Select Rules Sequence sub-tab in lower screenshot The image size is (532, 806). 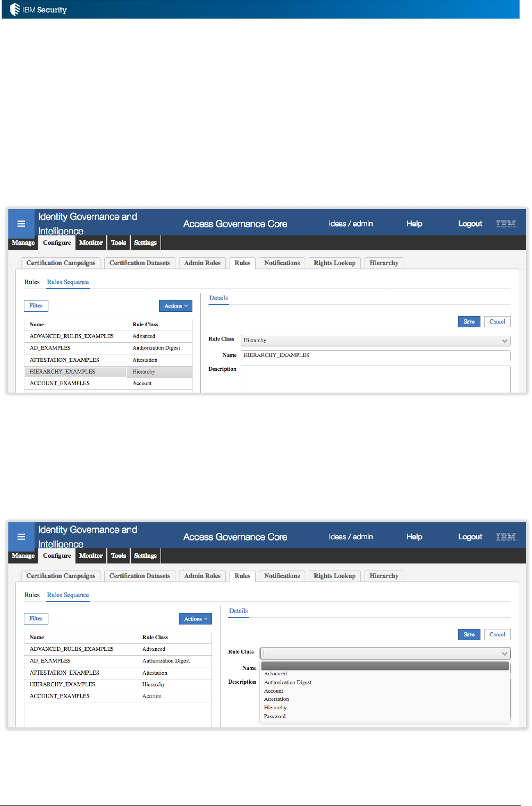click(68, 595)
